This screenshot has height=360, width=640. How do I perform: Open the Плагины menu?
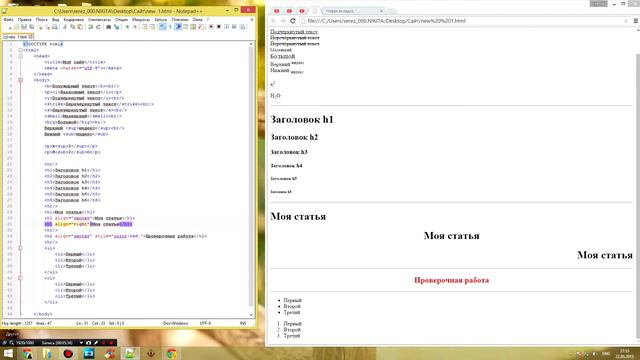pyautogui.click(x=180, y=20)
